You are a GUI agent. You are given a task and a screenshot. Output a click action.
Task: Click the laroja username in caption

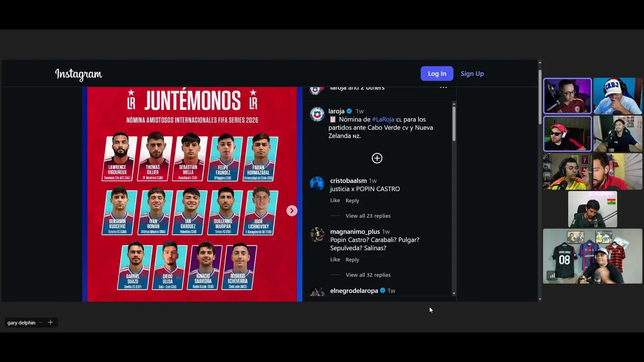click(337, 111)
